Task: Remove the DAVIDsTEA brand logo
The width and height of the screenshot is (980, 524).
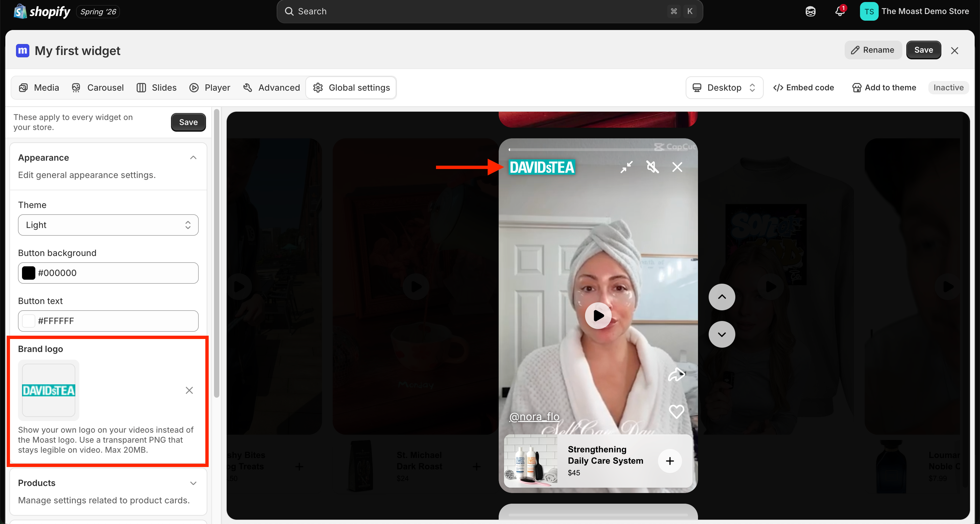Action: tap(189, 390)
